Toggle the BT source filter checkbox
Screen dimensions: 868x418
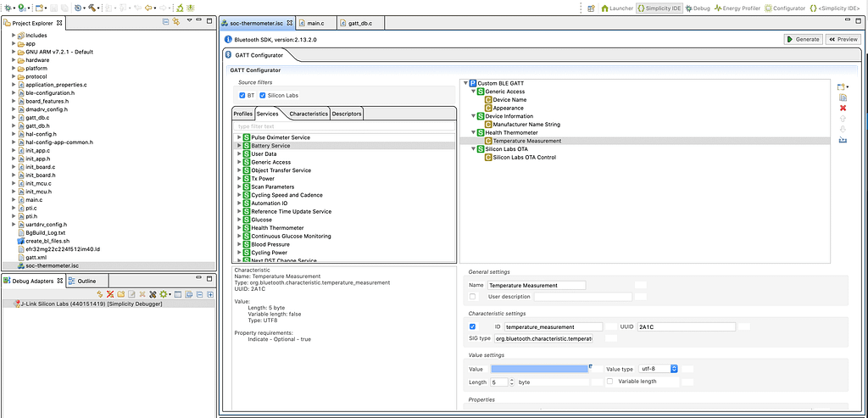pyautogui.click(x=242, y=95)
